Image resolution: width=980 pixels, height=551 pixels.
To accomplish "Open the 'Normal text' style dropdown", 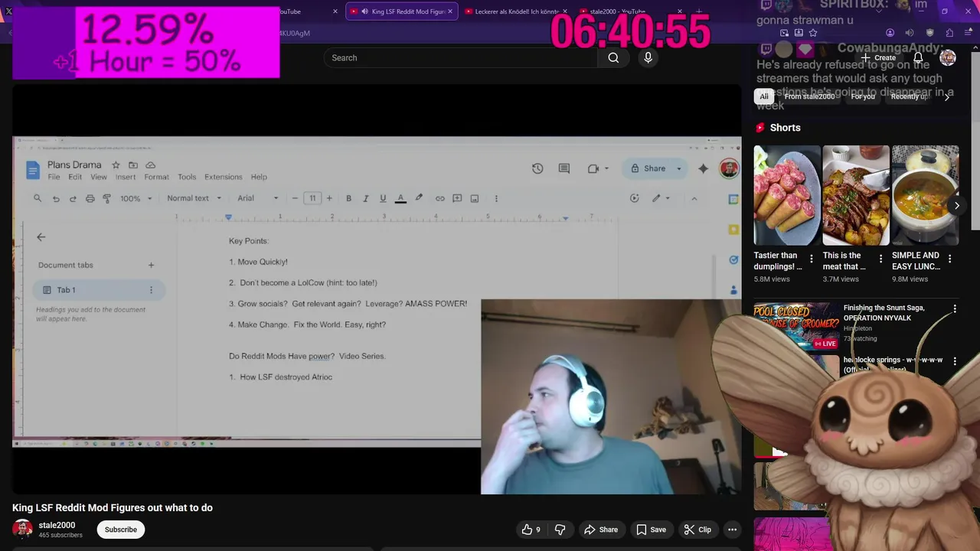I will (x=194, y=198).
